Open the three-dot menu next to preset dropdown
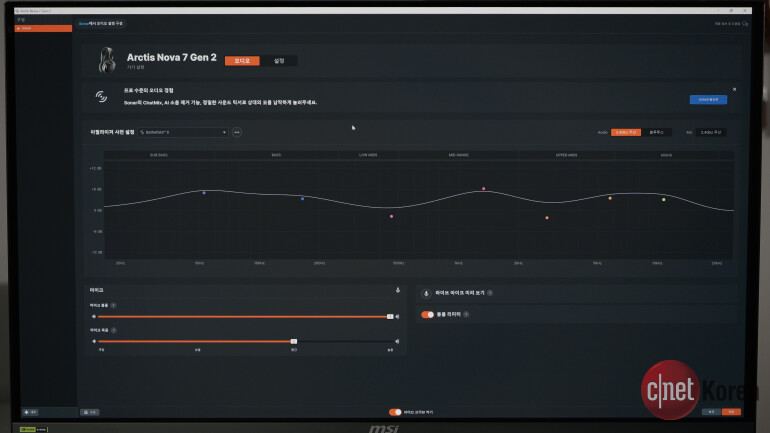Screen dimensions: 770x433 (237, 132)
